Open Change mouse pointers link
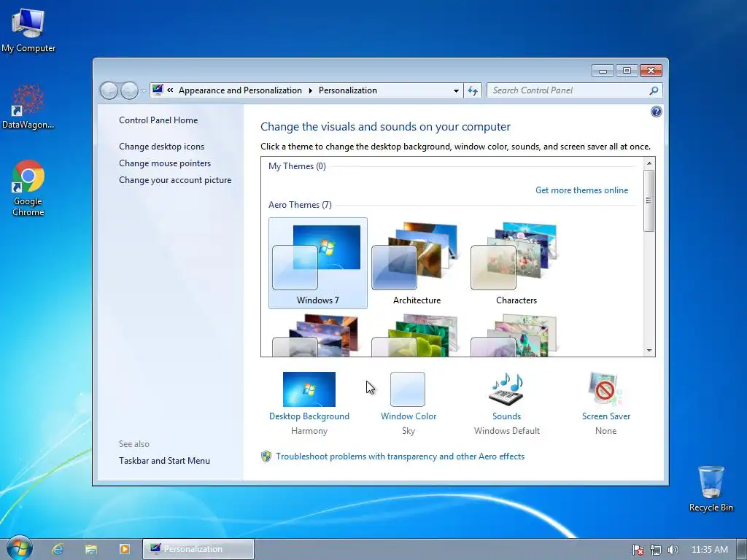Screen dimensions: 747x560 coord(165,163)
